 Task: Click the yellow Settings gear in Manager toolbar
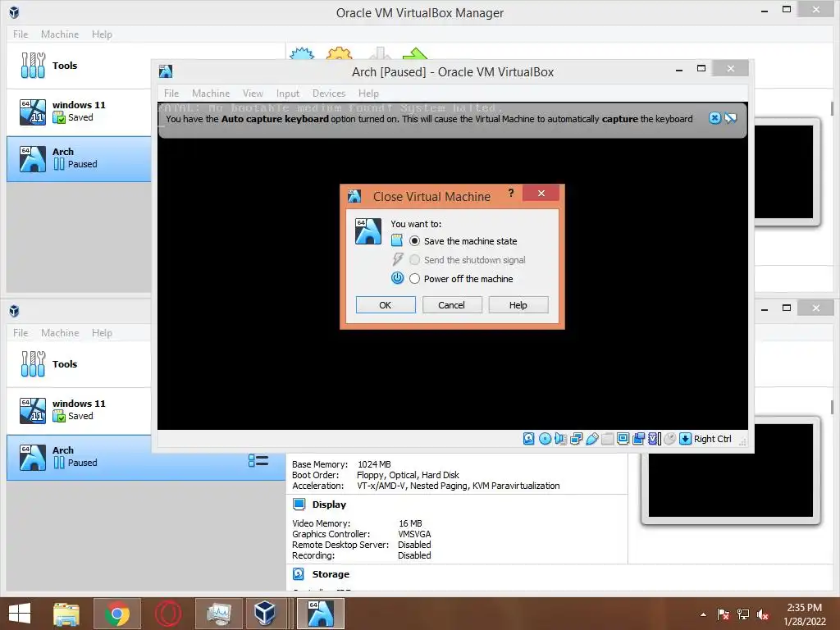[x=339, y=53]
